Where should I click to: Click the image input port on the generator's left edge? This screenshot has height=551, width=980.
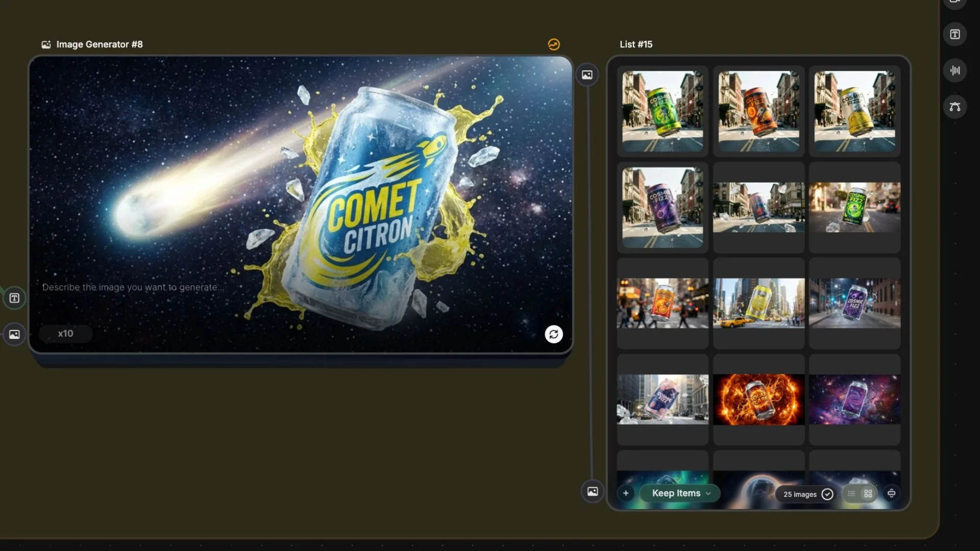[x=14, y=334]
